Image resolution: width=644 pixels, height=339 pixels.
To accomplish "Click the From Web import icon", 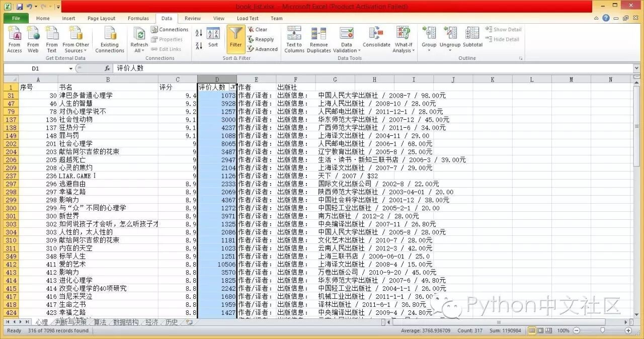I will [33, 40].
